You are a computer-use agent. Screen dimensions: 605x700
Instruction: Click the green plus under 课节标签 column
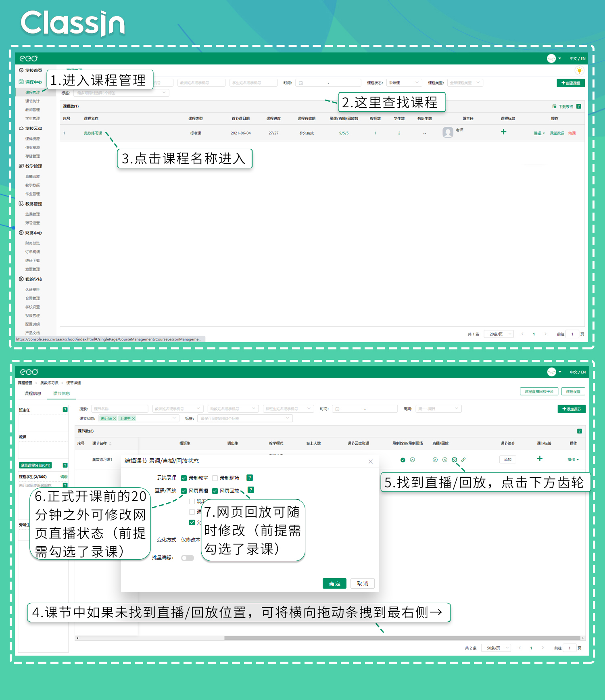540,459
